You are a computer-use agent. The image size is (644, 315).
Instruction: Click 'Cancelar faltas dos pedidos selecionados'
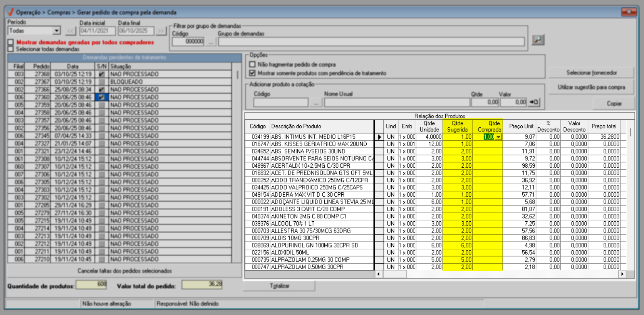[x=124, y=271]
